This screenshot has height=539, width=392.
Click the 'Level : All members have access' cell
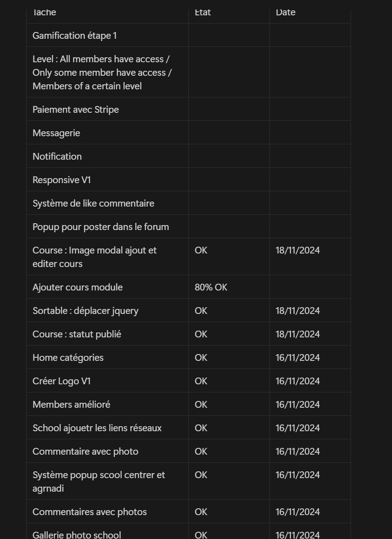(107, 72)
